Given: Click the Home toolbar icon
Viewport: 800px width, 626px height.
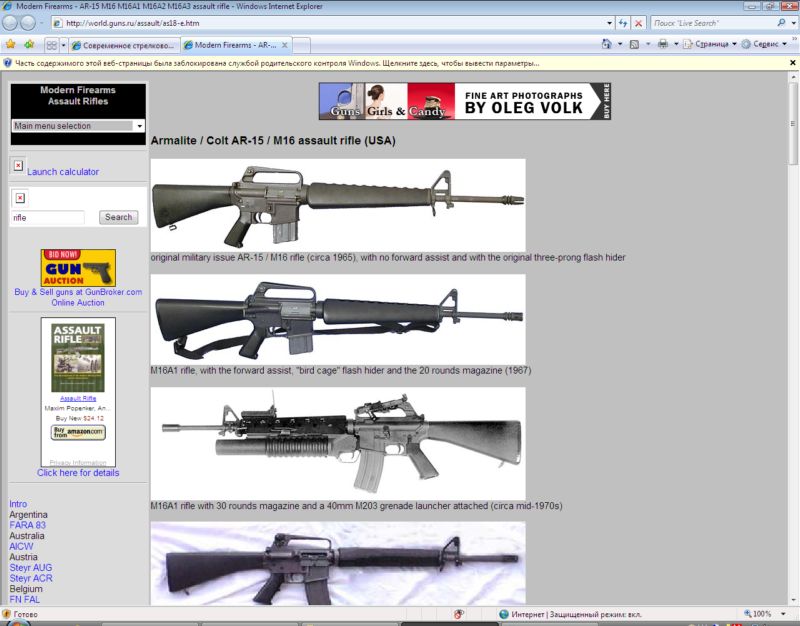Looking at the screenshot, I should [607, 45].
